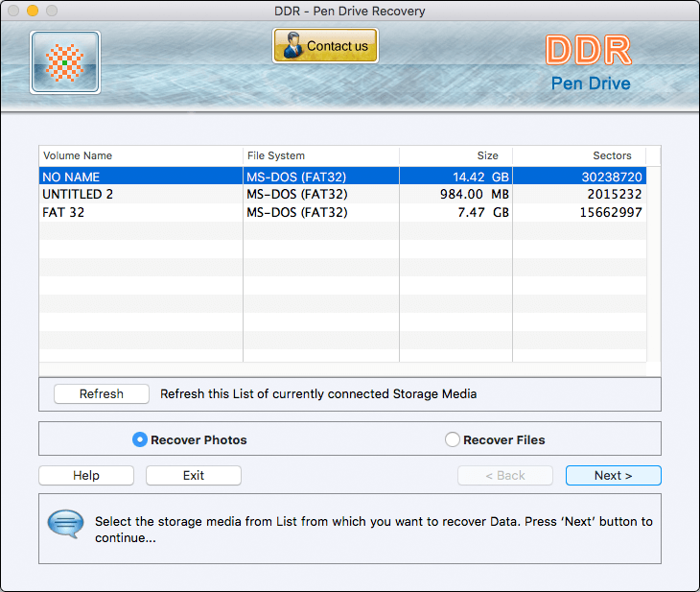Select the Recover Files radio button

click(x=453, y=439)
